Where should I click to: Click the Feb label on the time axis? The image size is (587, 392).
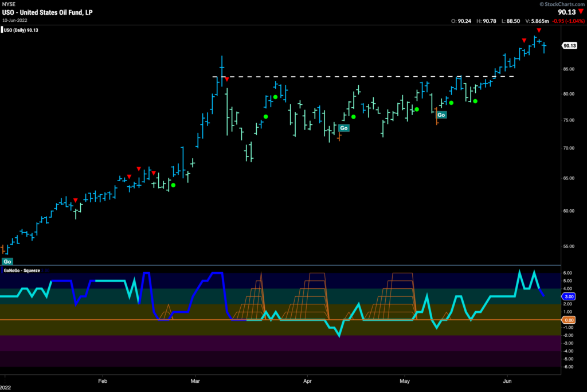[103, 381]
